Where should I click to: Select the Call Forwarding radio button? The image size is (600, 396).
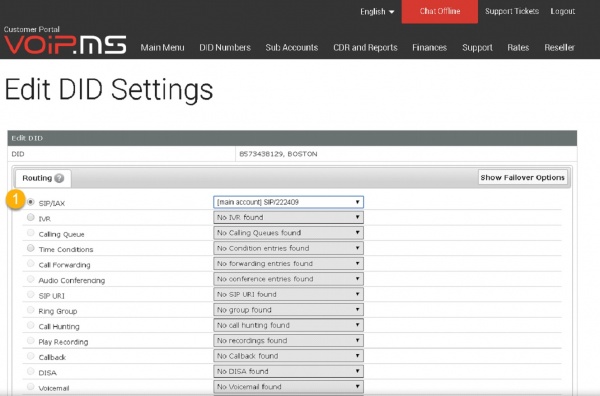point(31,263)
